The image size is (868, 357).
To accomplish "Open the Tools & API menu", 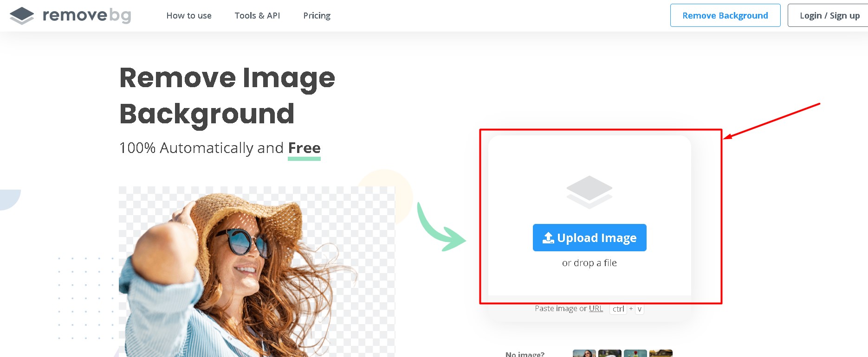I will (x=257, y=16).
